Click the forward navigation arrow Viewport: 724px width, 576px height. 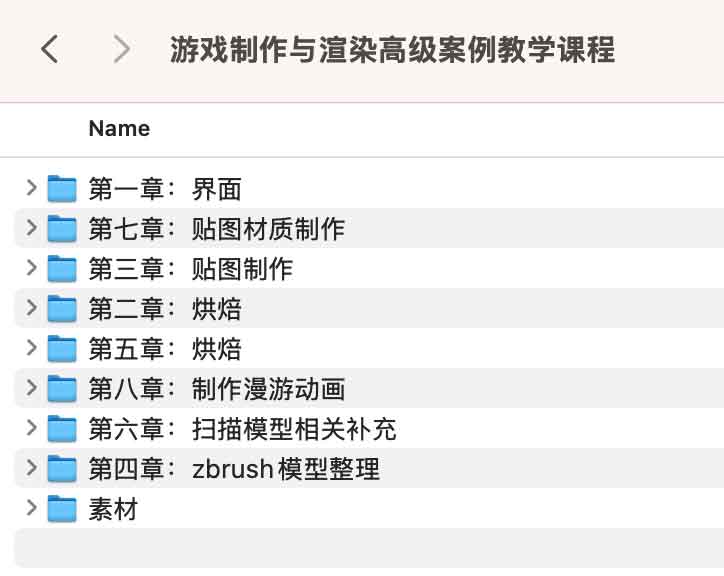(x=121, y=49)
